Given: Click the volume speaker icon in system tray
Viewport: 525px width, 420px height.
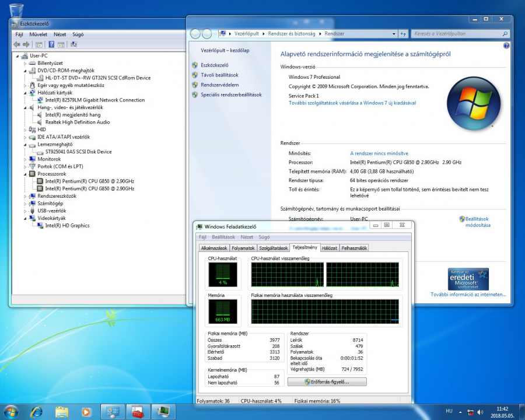Looking at the screenshot, I should click(481, 412).
